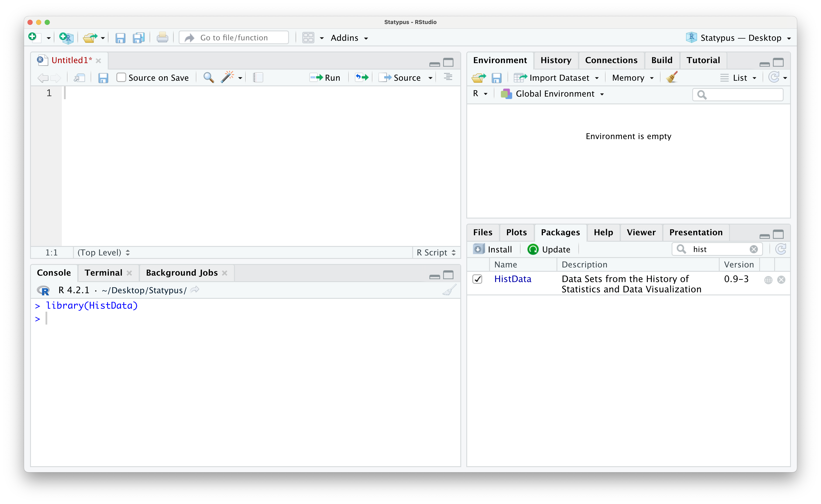Click the code tools magic wand icon
The image size is (821, 504).
tap(227, 77)
